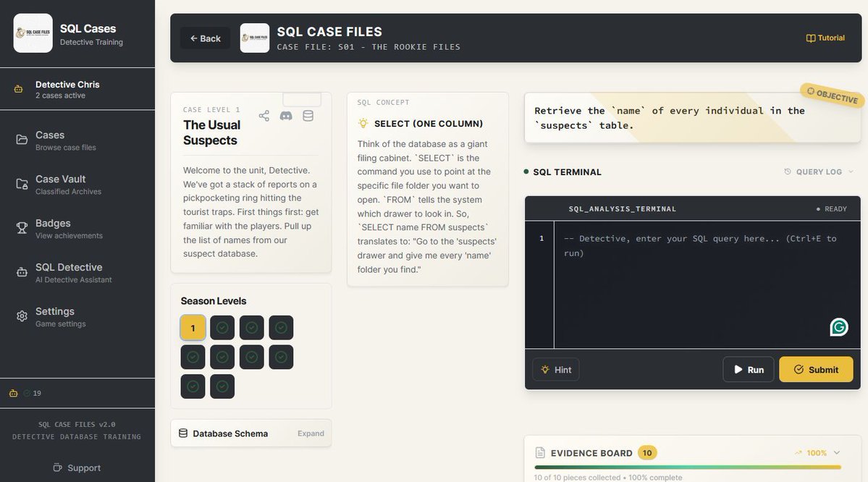Expand the Database Schema panel

pyautogui.click(x=310, y=433)
